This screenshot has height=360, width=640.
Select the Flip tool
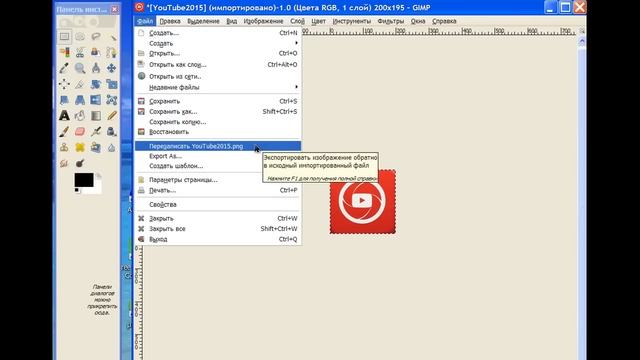[96, 100]
